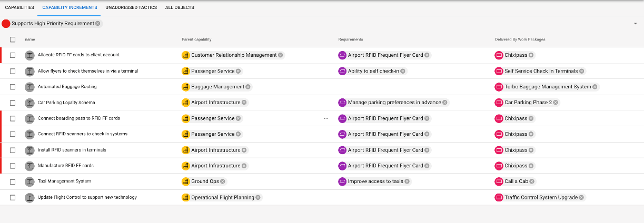Toggle the select-all checkbox in the header
644x223 pixels.
(x=13, y=39)
